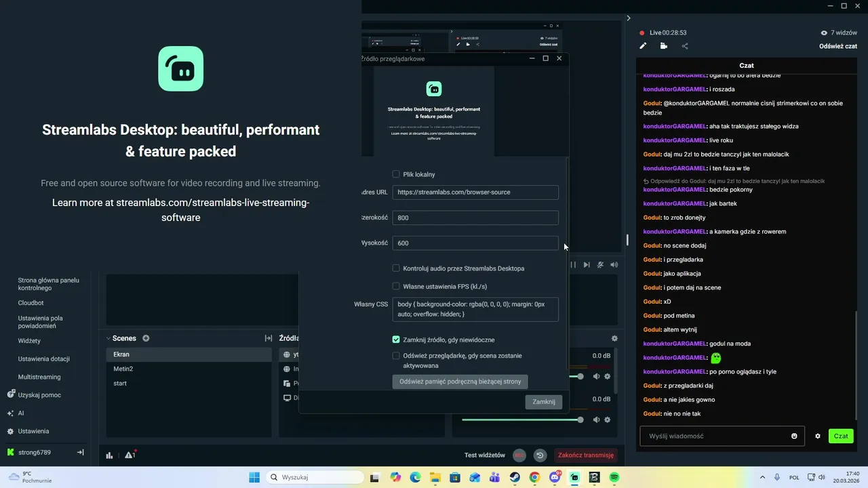Open Spotify from the taskbar
The width and height of the screenshot is (868, 488).
614,477
